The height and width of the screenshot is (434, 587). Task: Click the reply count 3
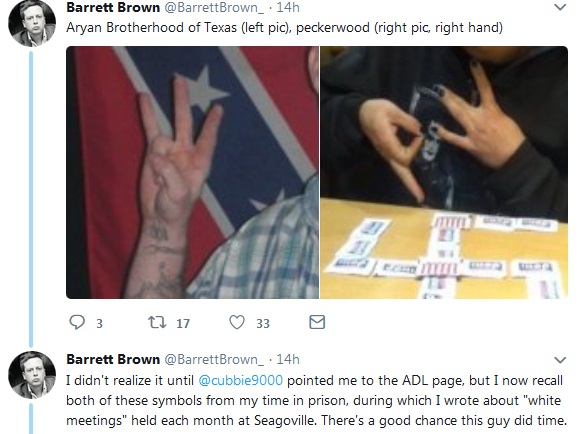[99, 324]
